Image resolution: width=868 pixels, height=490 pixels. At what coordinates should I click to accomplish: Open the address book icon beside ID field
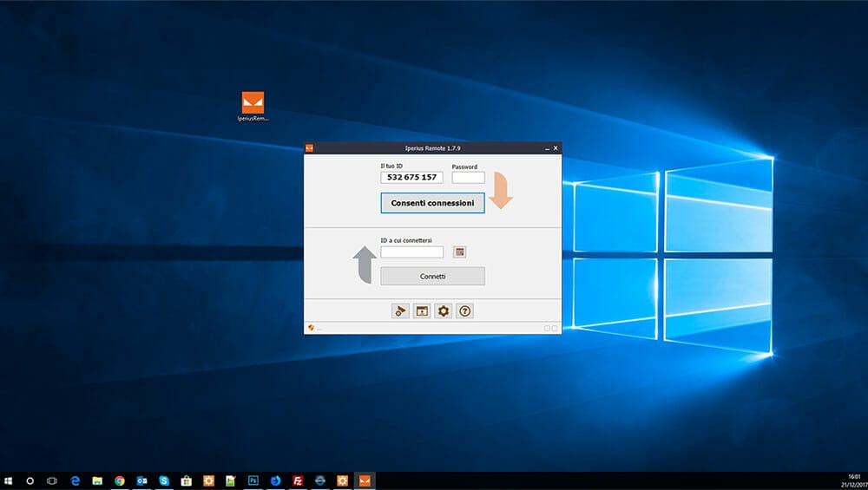[460, 252]
